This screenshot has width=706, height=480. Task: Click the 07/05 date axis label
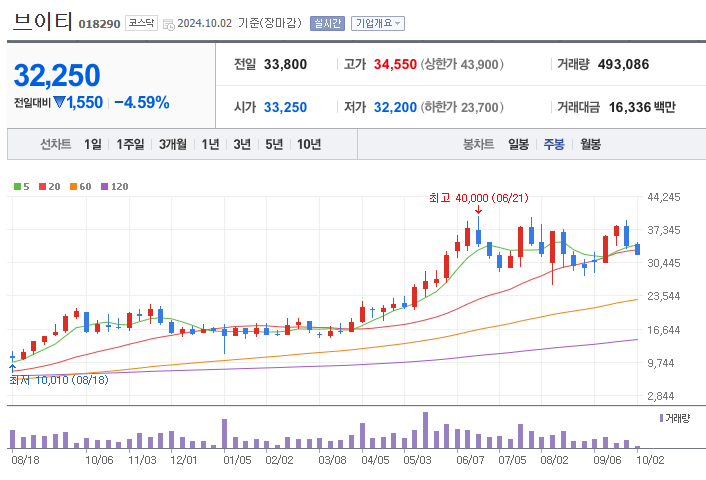pos(512,460)
